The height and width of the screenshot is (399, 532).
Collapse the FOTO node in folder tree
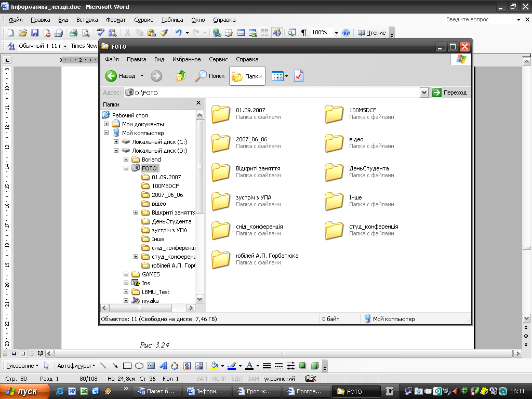click(x=126, y=168)
